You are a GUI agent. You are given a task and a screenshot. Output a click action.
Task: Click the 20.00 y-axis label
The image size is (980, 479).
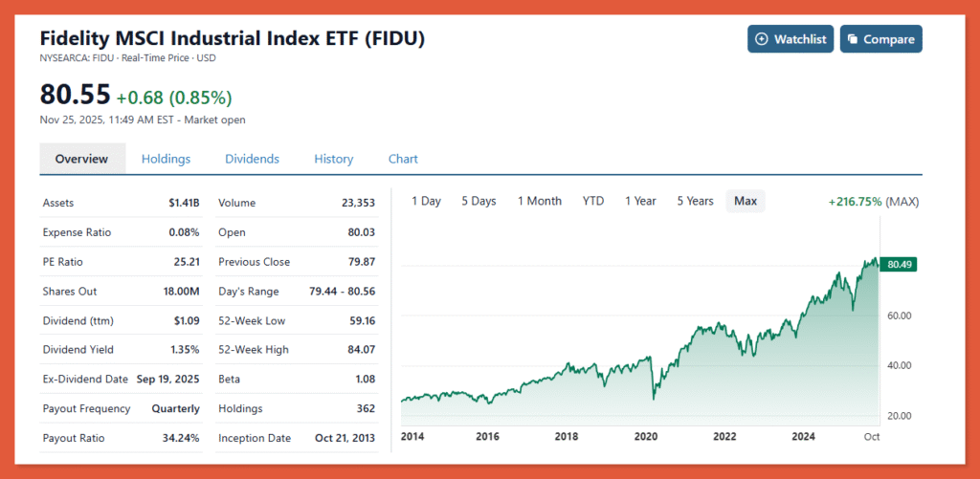pos(899,415)
